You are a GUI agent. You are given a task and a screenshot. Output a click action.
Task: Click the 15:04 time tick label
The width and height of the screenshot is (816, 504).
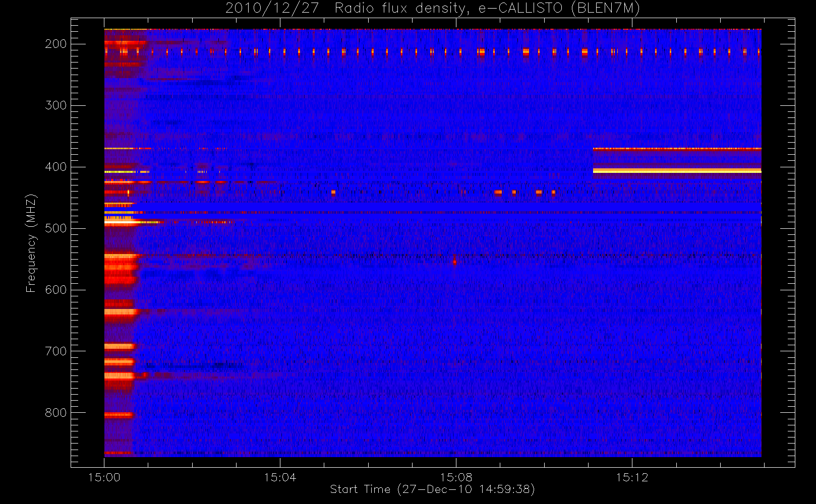pyautogui.click(x=280, y=477)
